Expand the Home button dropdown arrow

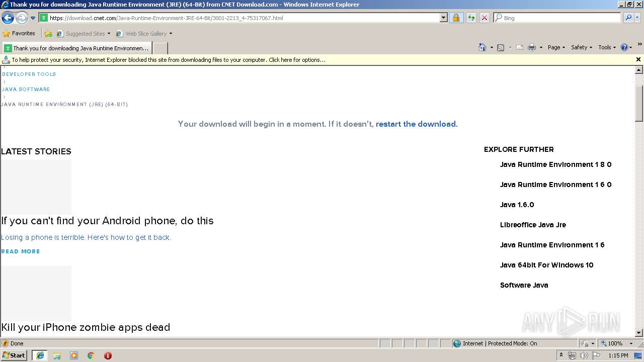click(x=491, y=47)
